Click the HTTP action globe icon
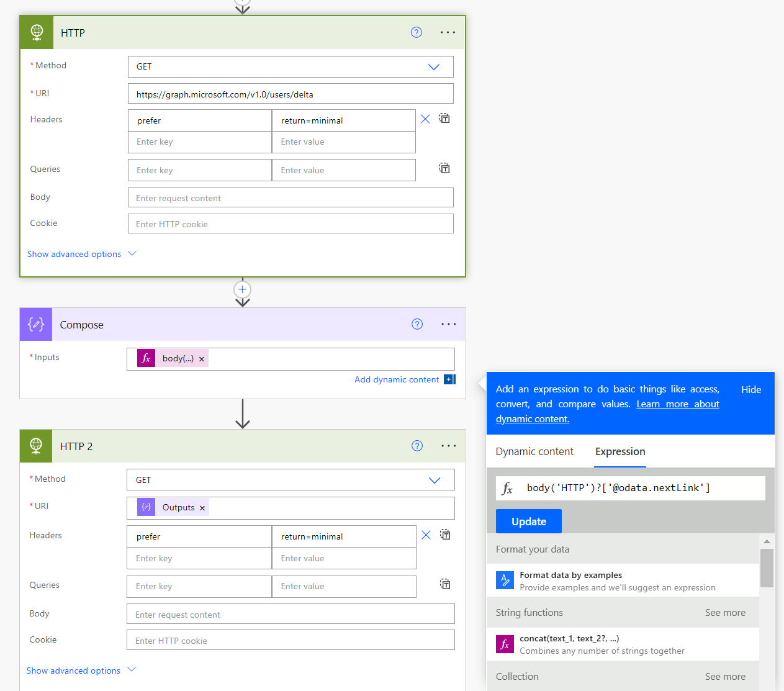 pos(37,32)
